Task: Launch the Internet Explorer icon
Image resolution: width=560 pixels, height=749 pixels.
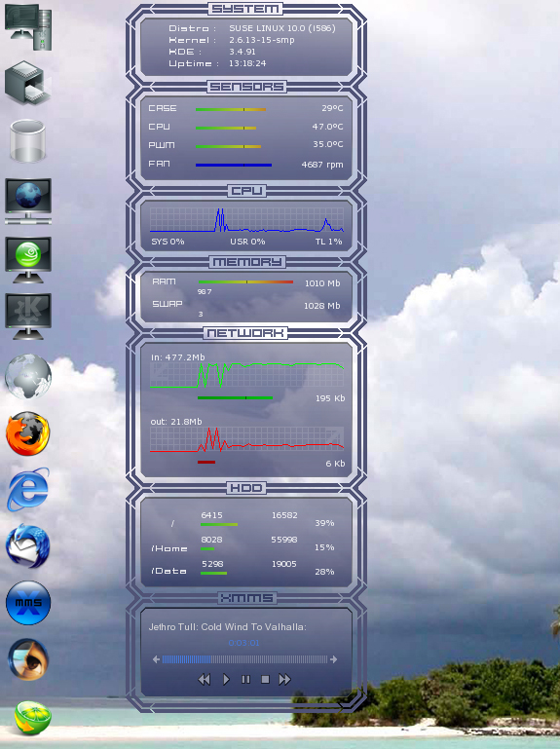Action: (x=27, y=490)
